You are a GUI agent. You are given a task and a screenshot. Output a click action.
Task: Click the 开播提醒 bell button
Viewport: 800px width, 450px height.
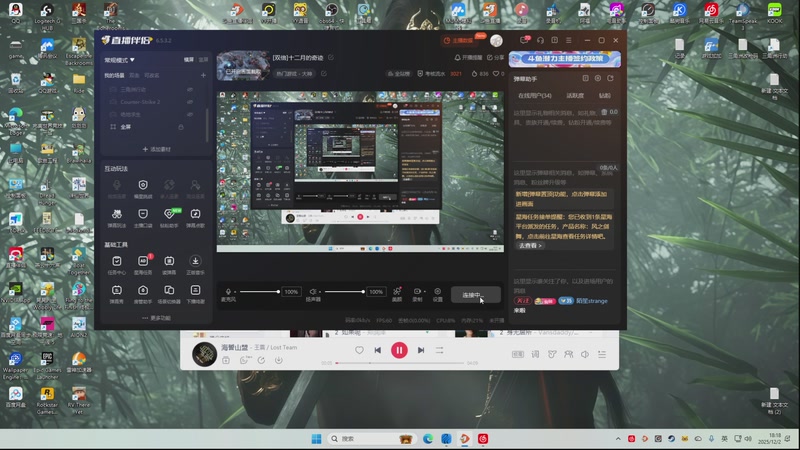pos(468,58)
